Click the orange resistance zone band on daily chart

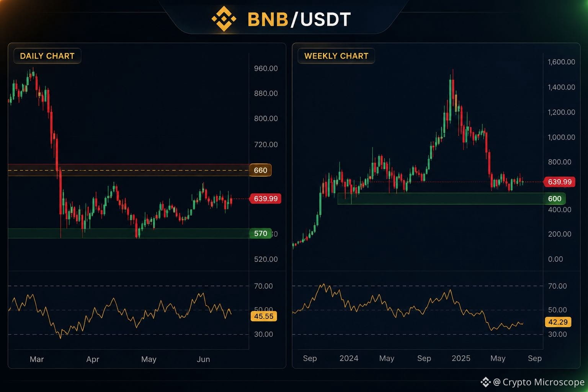(x=128, y=170)
